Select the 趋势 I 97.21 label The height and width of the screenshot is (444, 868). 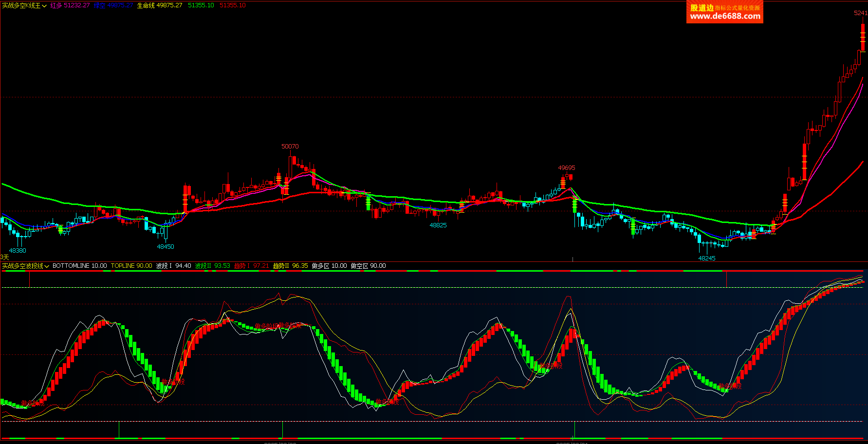(251, 266)
